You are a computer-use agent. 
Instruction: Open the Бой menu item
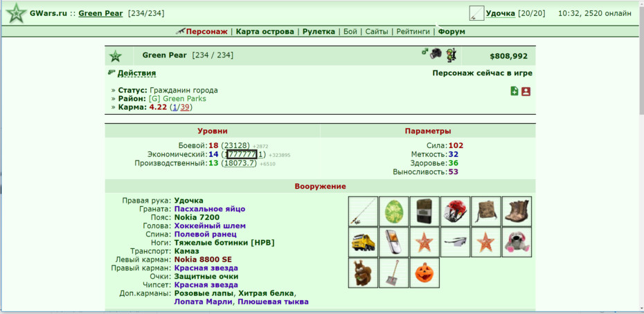click(350, 32)
